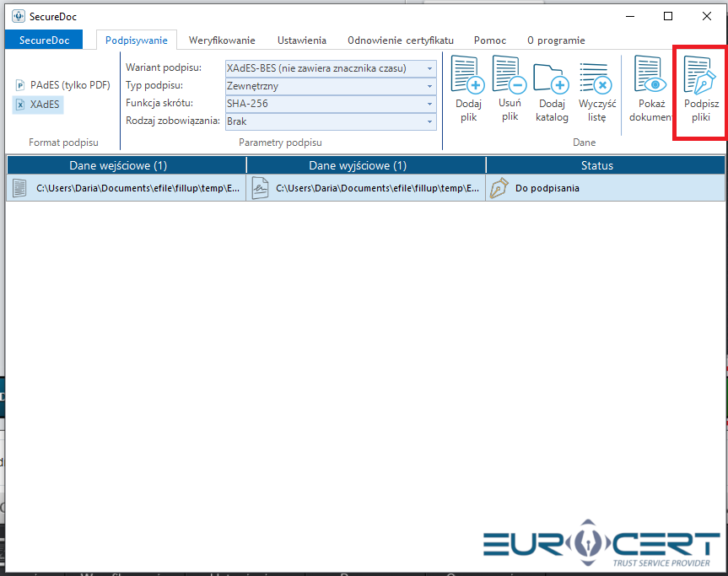Click the Status column header

(x=606, y=165)
